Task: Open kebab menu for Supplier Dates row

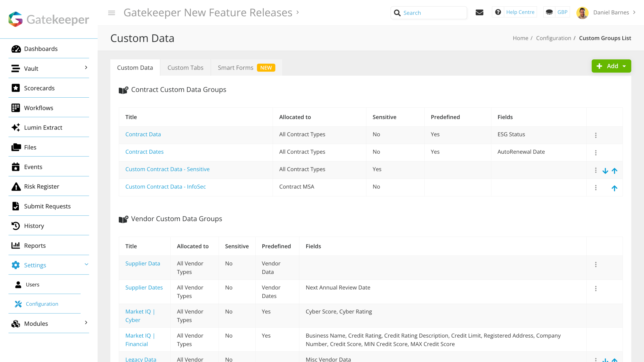Action: click(x=595, y=288)
